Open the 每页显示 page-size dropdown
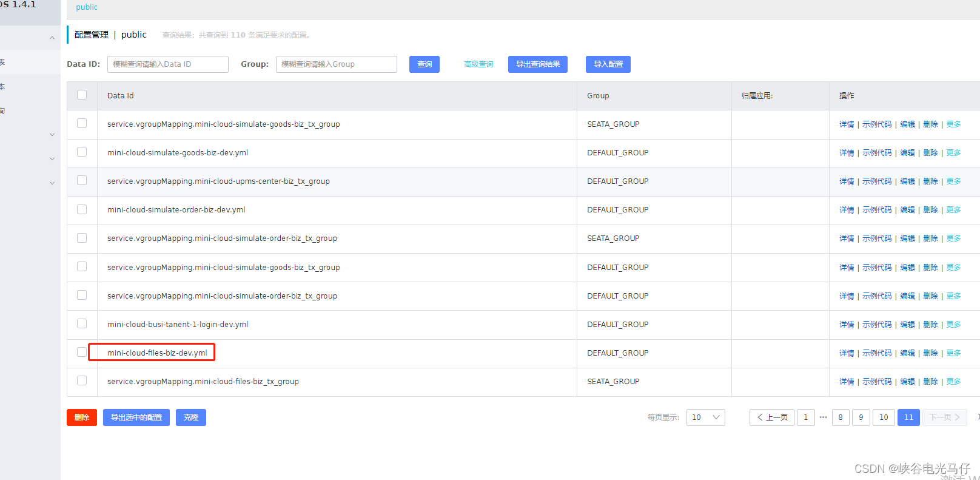The image size is (980, 480). [706, 417]
